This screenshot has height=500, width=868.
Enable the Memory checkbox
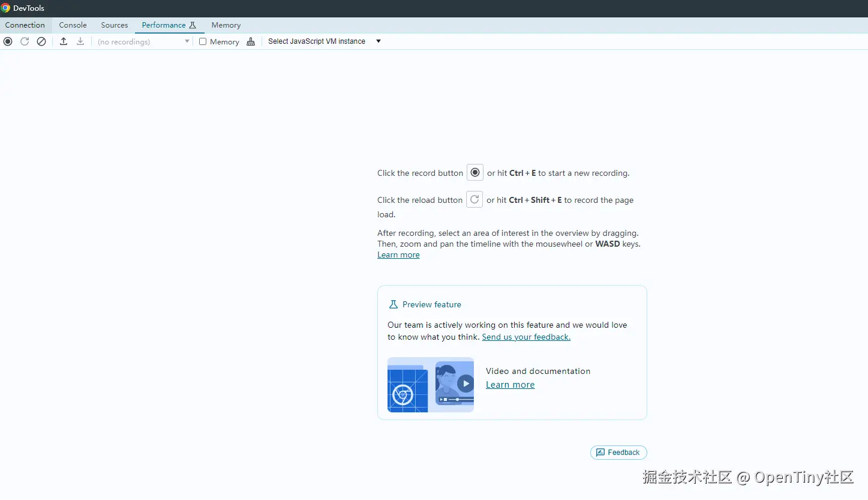click(x=203, y=41)
